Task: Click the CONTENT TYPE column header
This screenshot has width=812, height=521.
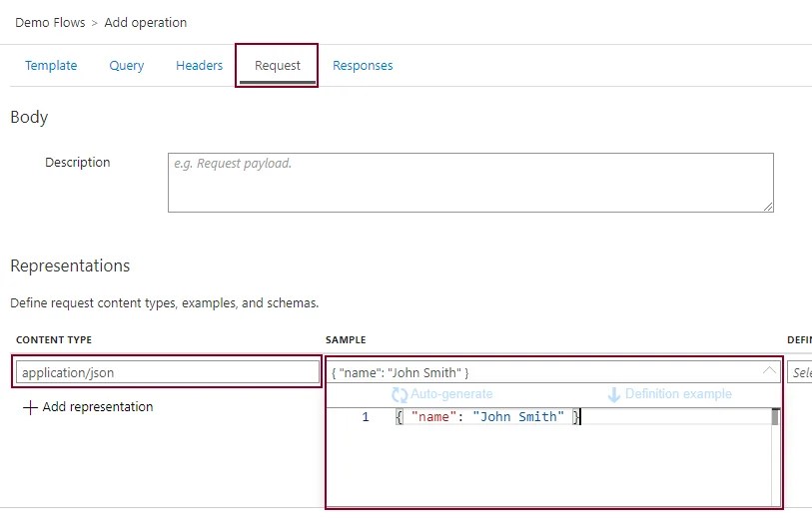Action: 54,340
